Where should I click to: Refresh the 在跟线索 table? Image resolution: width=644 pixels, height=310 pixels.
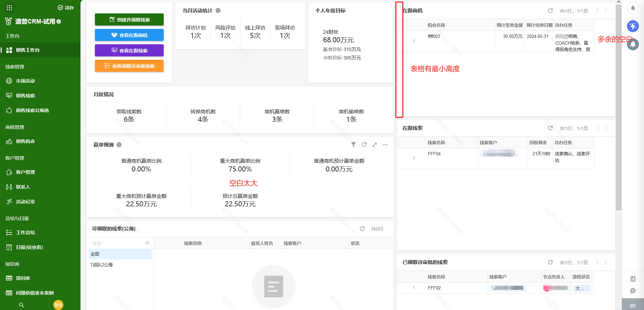tap(550, 128)
